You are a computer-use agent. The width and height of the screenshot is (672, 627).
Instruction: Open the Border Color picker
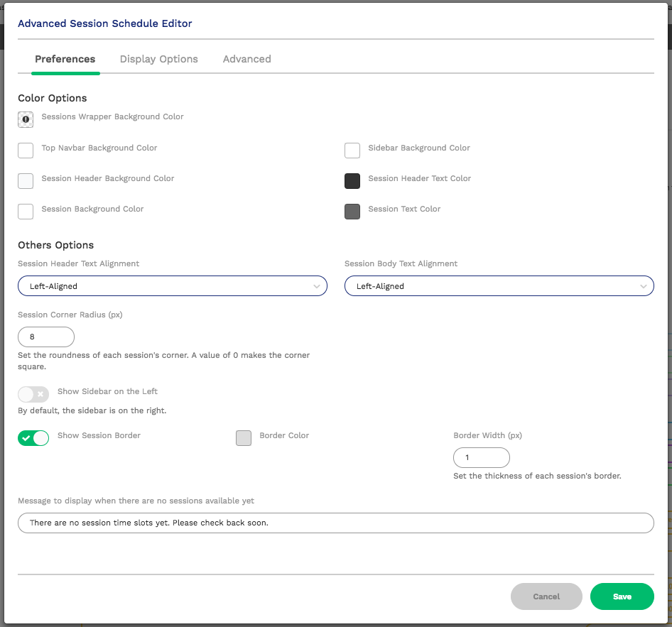(243, 438)
